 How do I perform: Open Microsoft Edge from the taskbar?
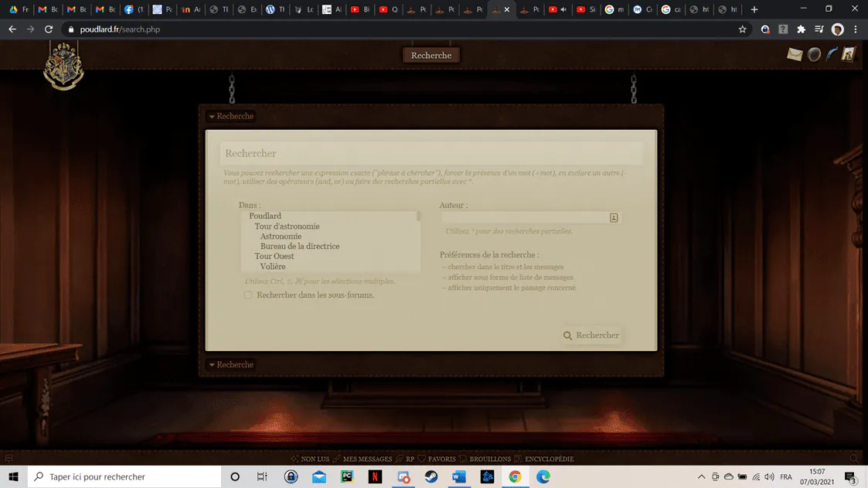coord(543,476)
